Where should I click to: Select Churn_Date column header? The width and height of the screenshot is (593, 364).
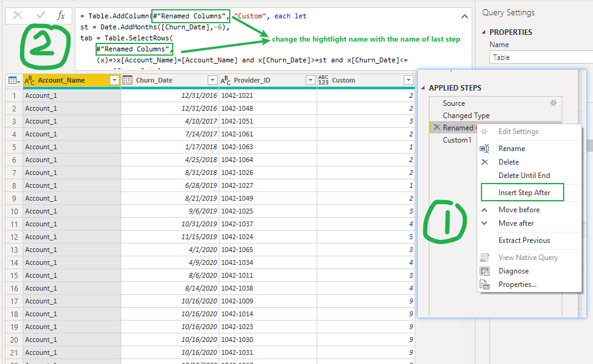click(170, 80)
